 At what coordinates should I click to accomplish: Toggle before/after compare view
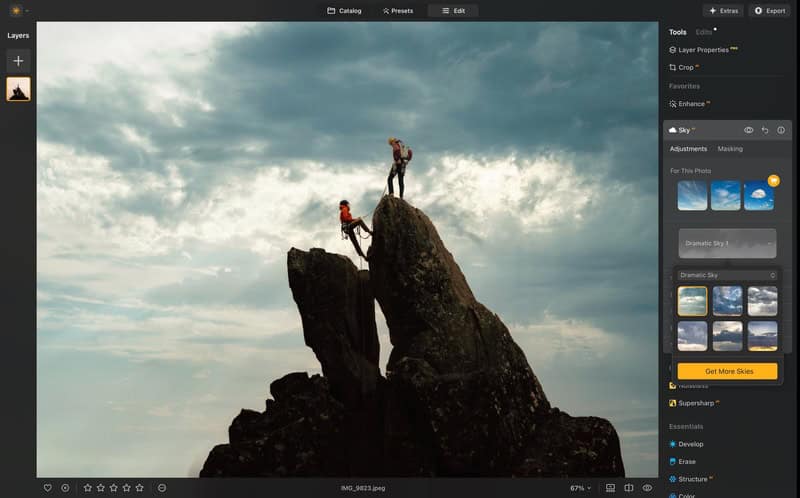[629, 488]
